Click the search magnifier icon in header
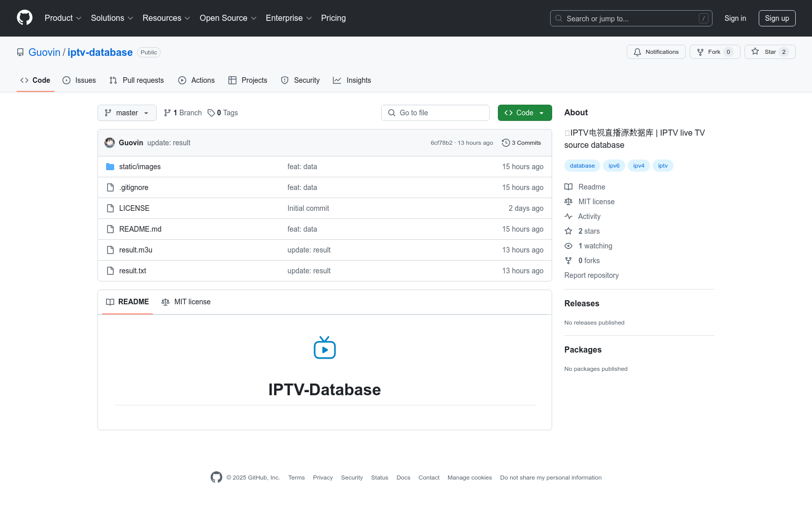The height and width of the screenshot is (508, 812). [x=559, y=18]
